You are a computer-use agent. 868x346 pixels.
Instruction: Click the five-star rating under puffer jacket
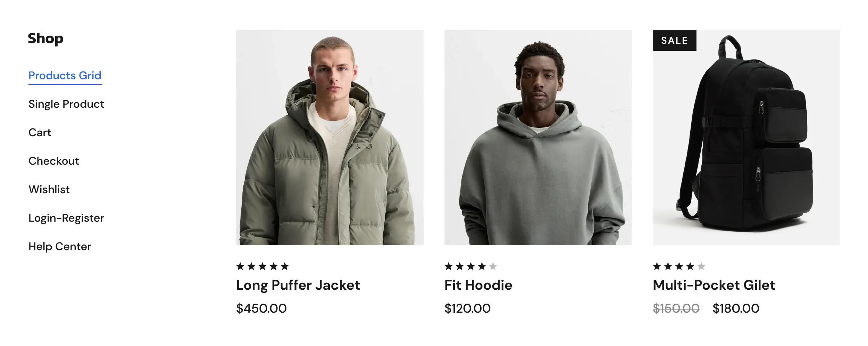point(262,266)
